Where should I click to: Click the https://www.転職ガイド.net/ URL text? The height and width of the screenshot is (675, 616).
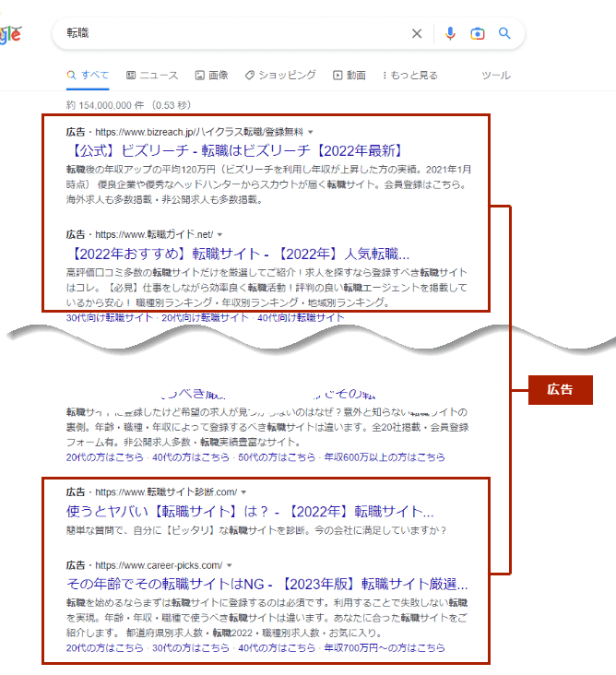(x=154, y=234)
